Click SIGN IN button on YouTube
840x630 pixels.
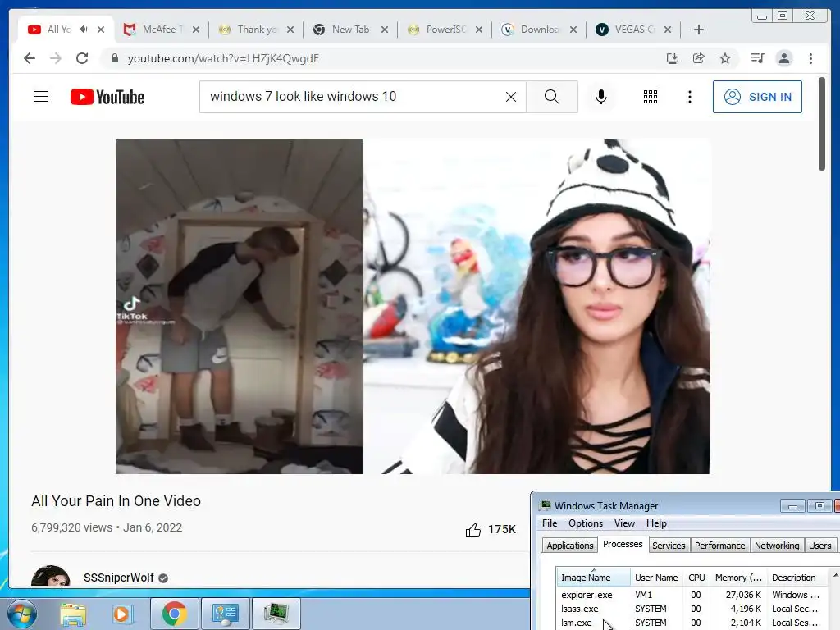click(x=757, y=97)
